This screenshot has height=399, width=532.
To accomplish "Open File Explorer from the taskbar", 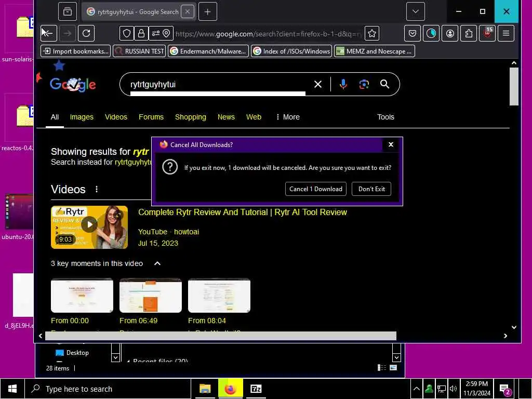I will [x=205, y=389].
